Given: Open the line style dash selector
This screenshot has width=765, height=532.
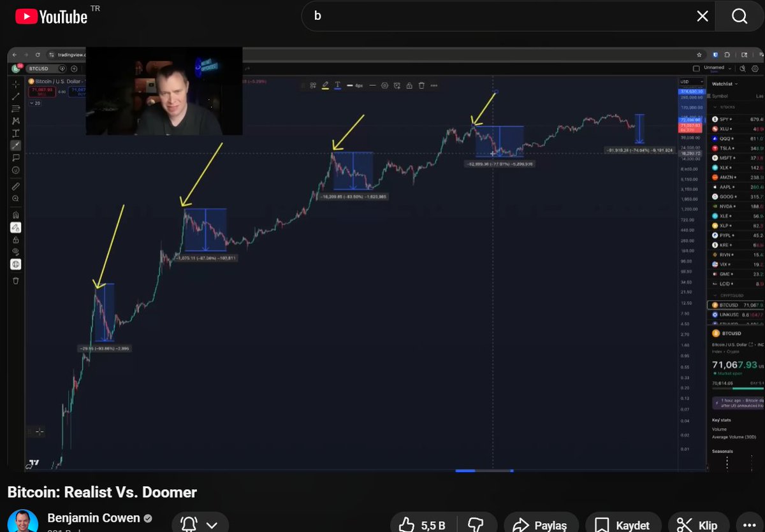Looking at the screenshot, I should coord(372,85).
